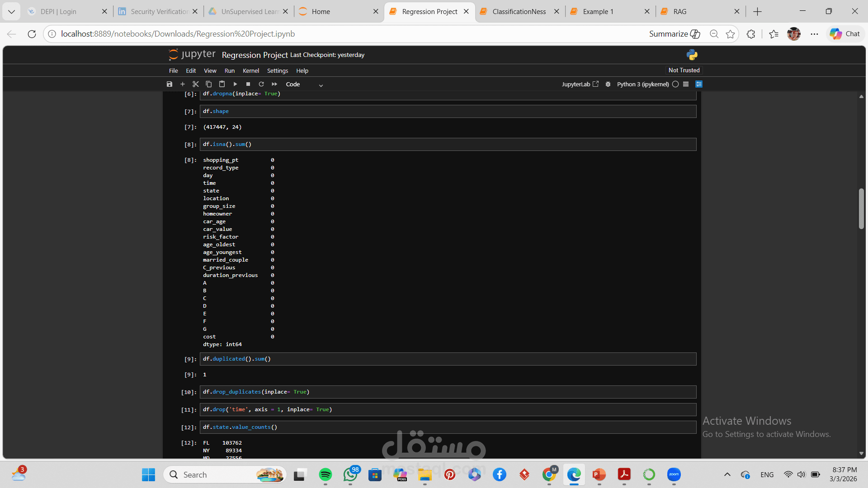The image size is (868, 488).
Task: Run the selected cell
Action: tap(235, 84)
